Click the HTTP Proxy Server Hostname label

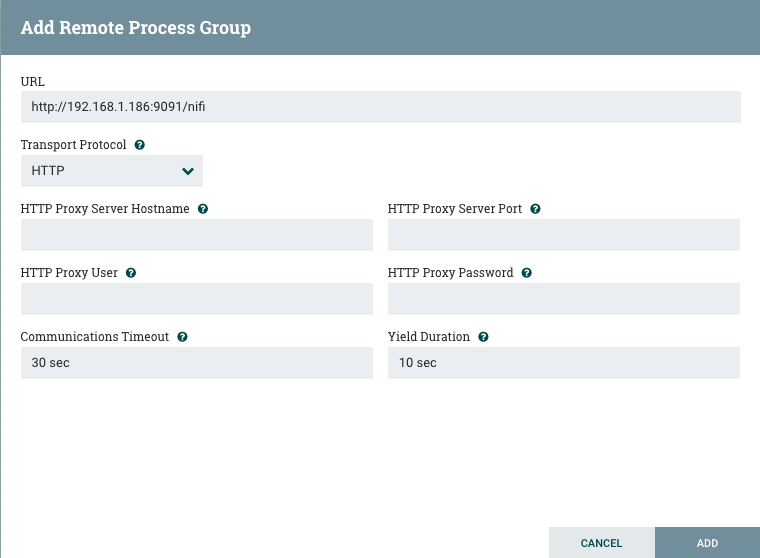(105, 209)
